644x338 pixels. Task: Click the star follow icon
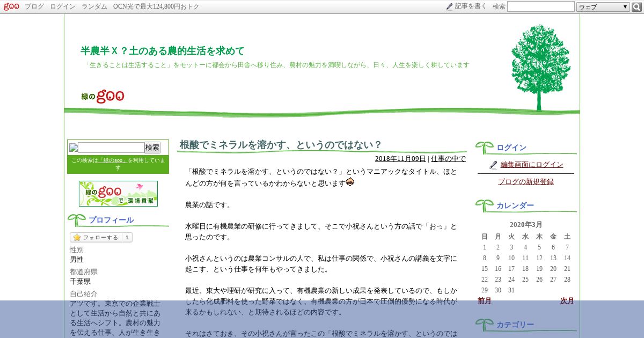77,237
